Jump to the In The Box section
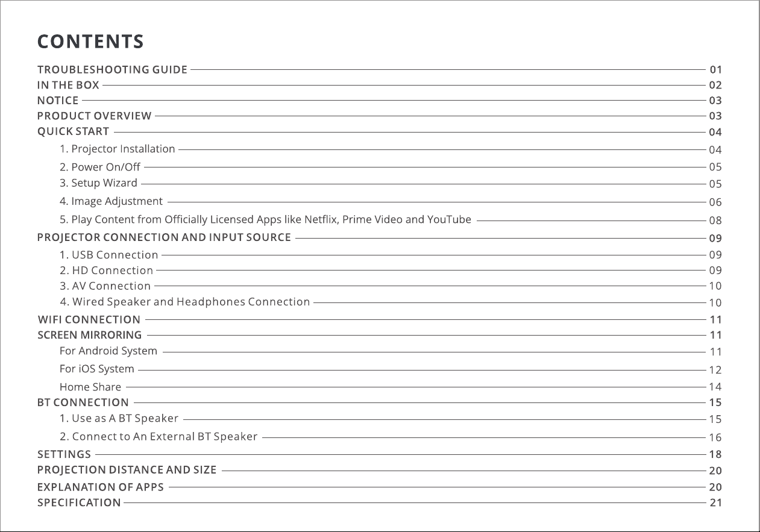The width and height of the screenshot is (760, 532). point(68,85)
